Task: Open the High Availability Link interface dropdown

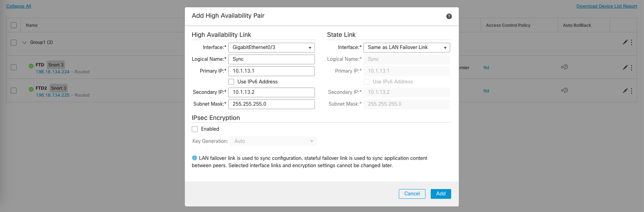Action: [271, 48]
